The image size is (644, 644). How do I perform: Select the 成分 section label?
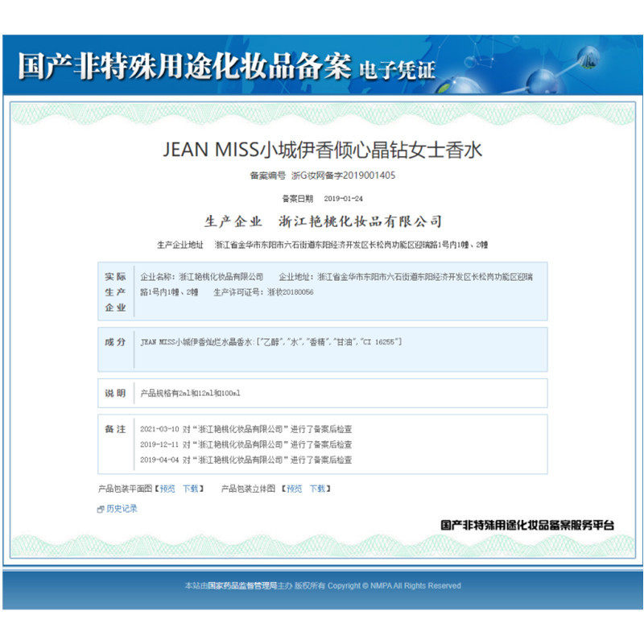pyautogui.click(x=115, y=342)
